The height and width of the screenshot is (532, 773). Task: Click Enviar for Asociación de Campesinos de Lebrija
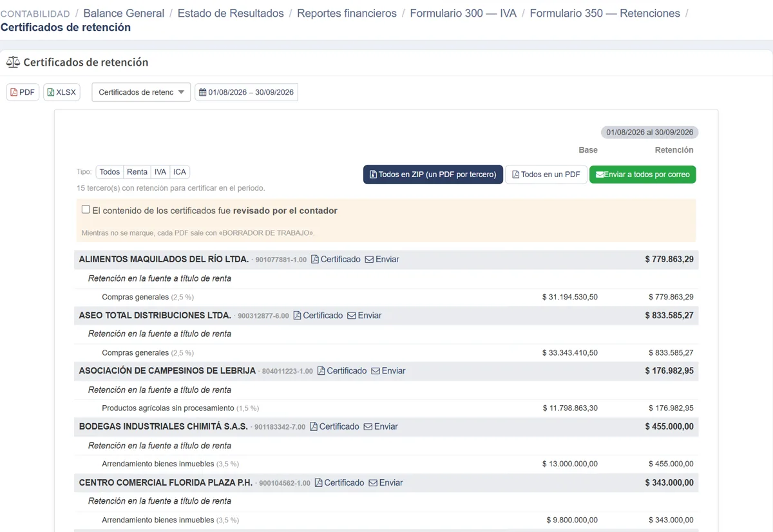tap(388, 371)
